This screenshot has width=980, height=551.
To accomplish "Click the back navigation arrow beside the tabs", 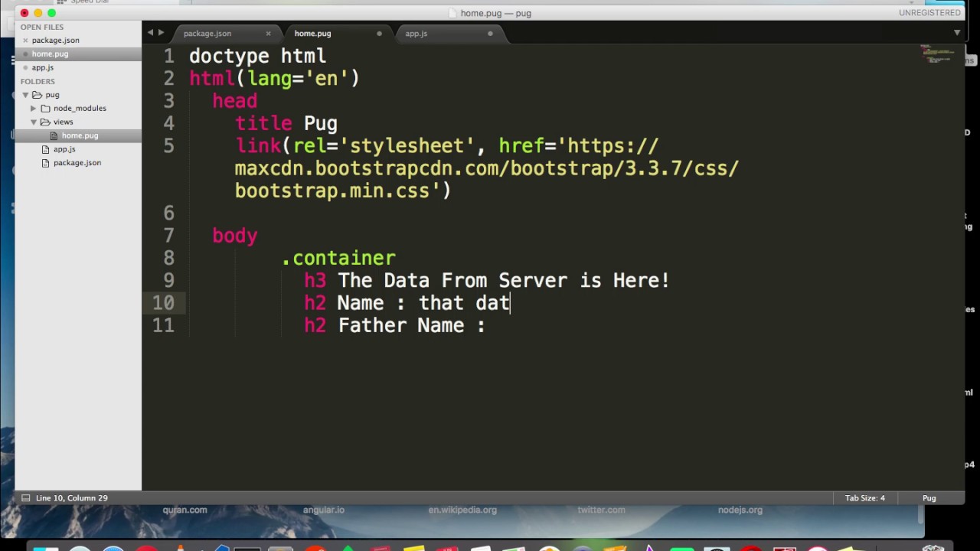I will (x=150, y=33).
